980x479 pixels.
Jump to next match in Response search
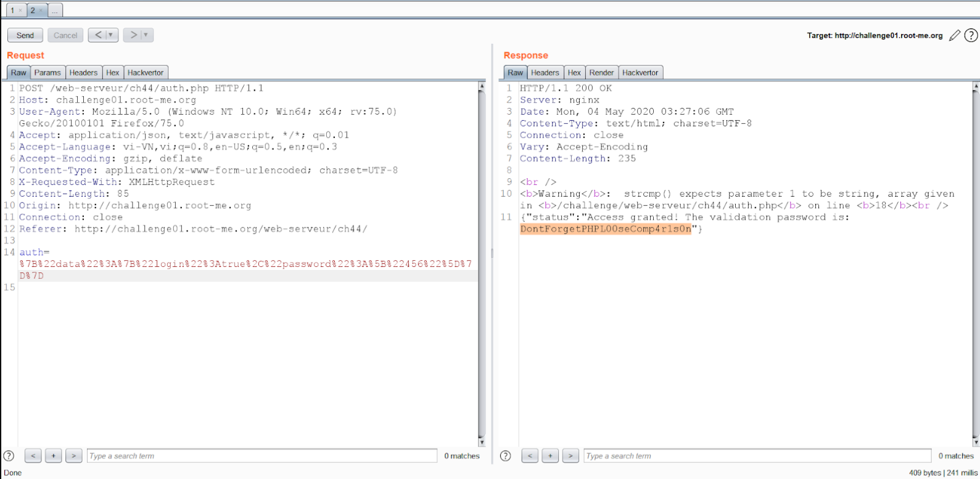click(570, 456)
